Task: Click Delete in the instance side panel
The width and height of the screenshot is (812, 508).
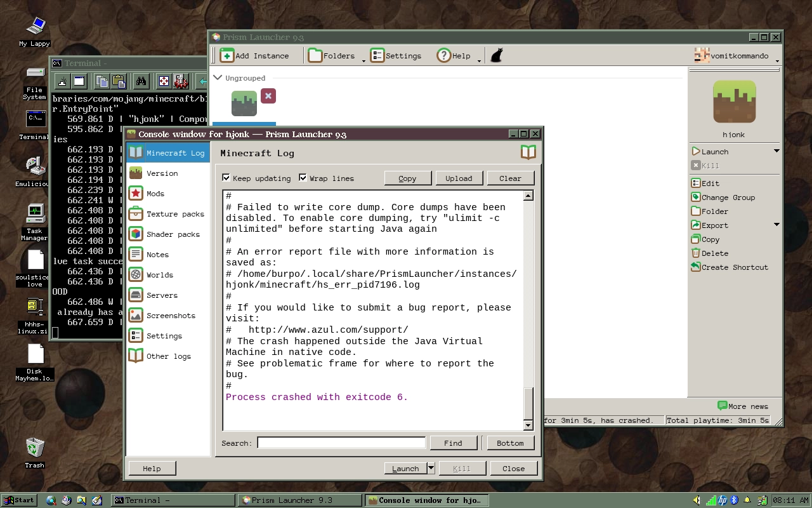Action: 709,253
